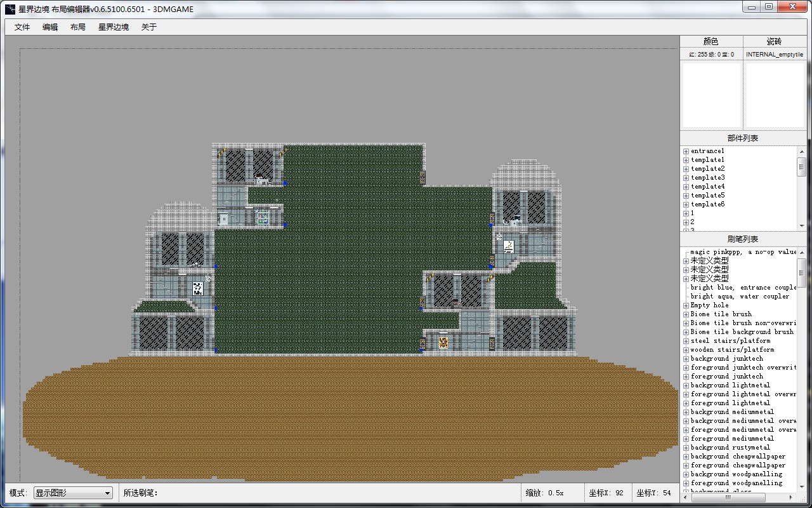
Task: Click the brush list scrollbar thumb
Action: click(x=802, y=274)
